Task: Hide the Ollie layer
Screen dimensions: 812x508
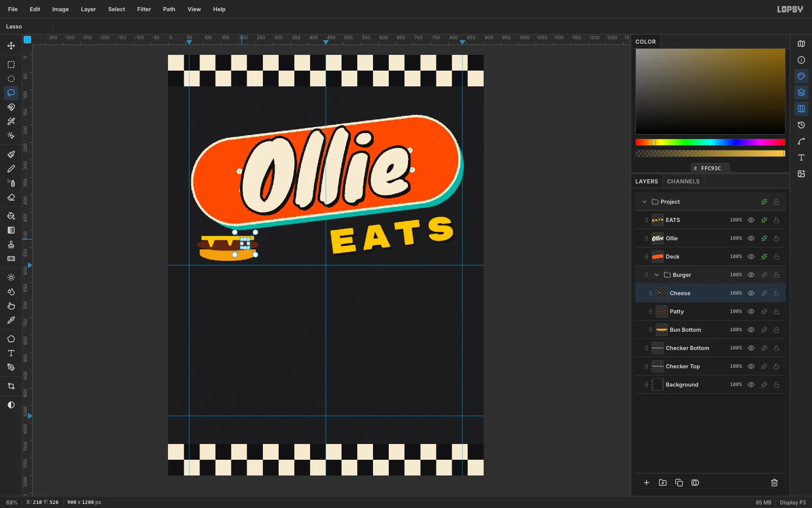Action: pyautogui.click(x=751, y=238)
